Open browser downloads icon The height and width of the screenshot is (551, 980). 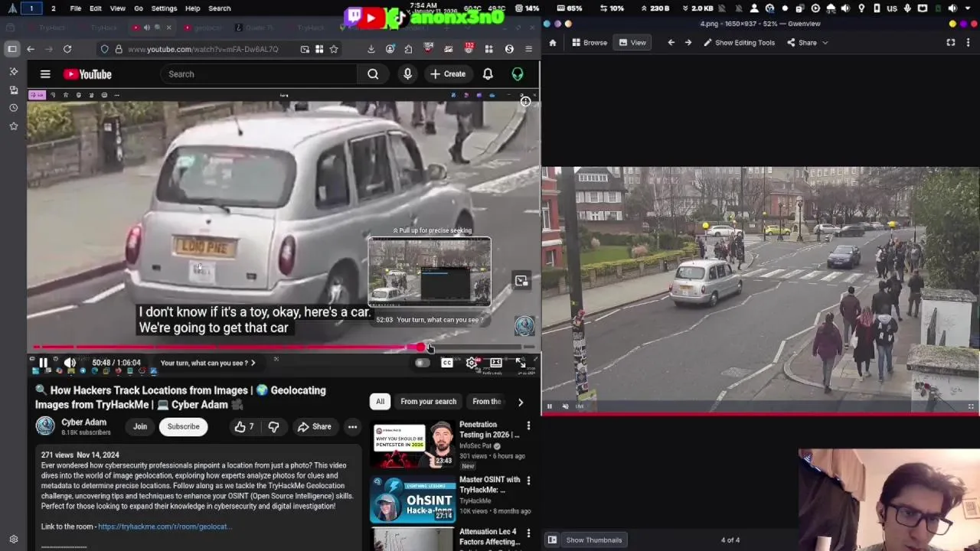371,49
